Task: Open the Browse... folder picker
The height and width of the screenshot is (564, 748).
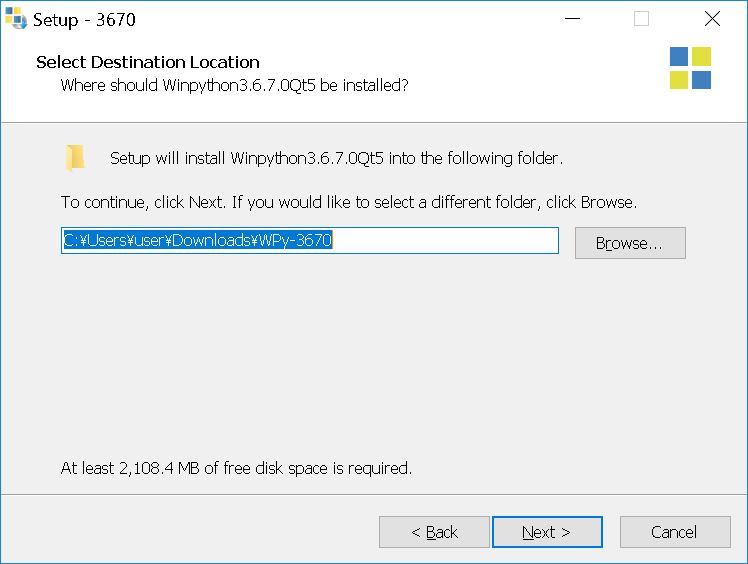Action: [630, 243]
